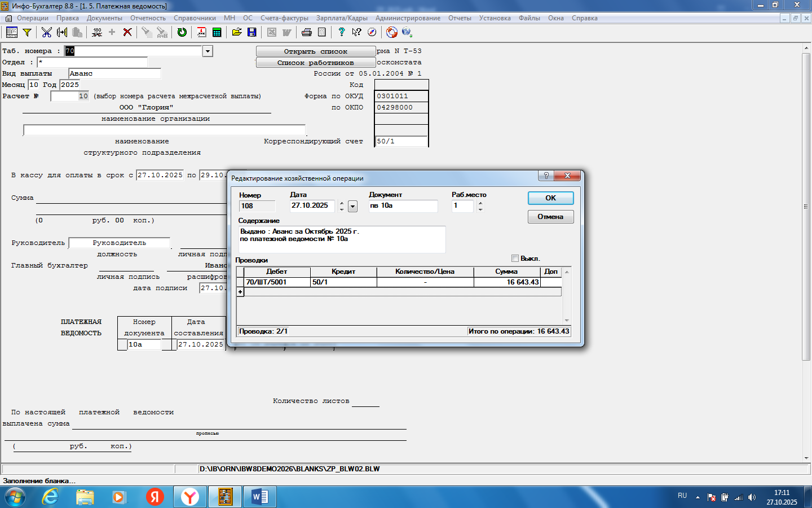The width and height of the screenshot is (812, 508).
Task: Click the scissors cut icon in toolbar
Action: click(46, 32)
